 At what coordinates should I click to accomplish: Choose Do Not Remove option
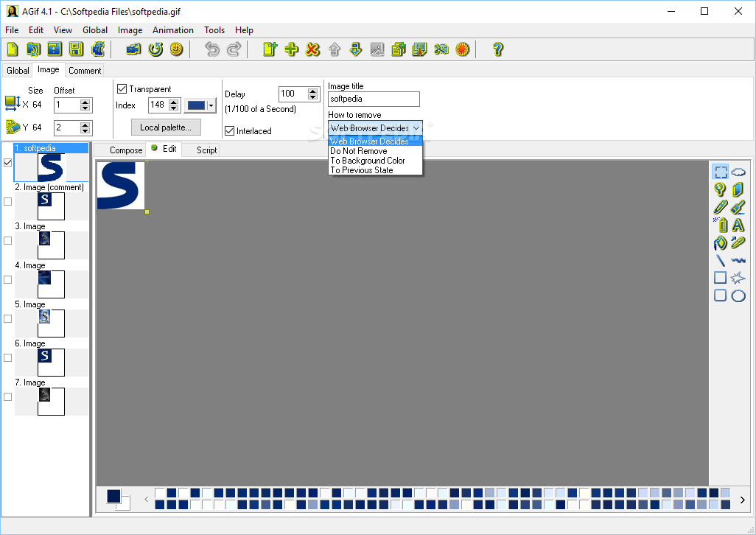click(375, 151)
